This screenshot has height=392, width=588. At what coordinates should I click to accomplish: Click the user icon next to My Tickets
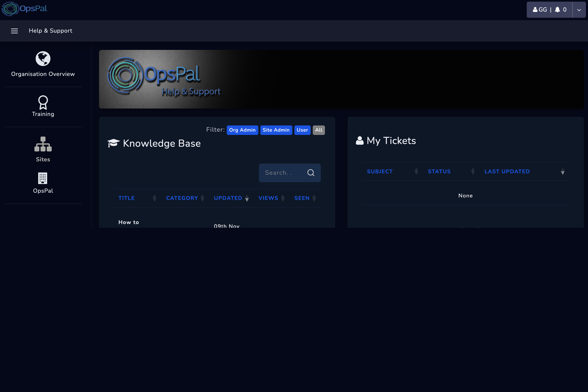359,141
